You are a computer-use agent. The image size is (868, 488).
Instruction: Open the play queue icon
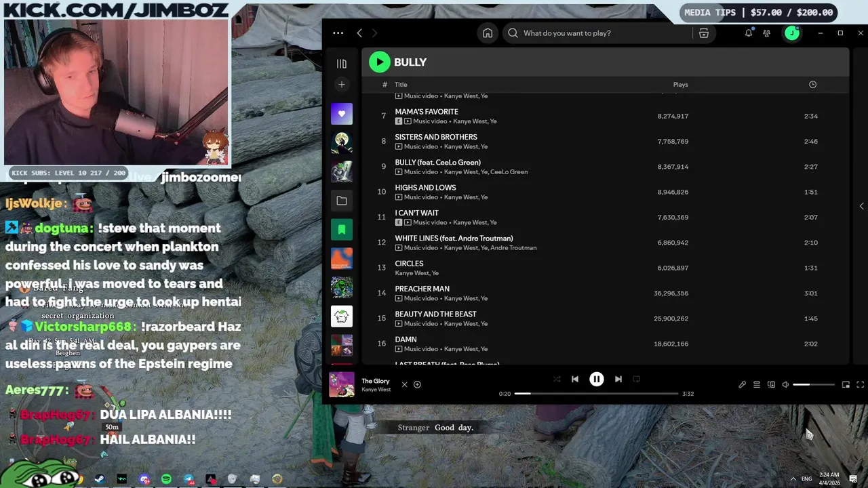click(x=757, y=384)
